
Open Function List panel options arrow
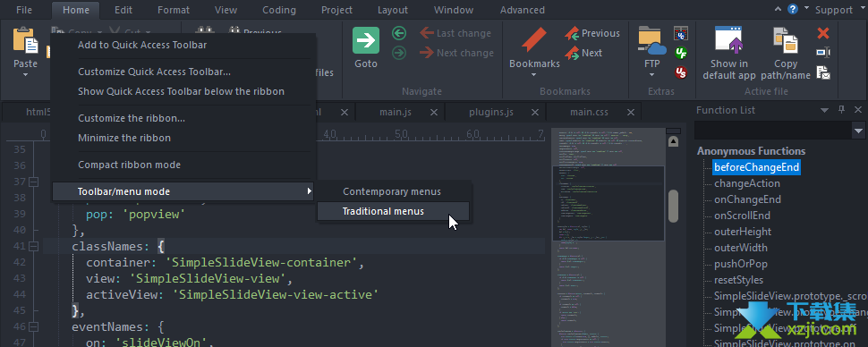click(x=824, y=110)
